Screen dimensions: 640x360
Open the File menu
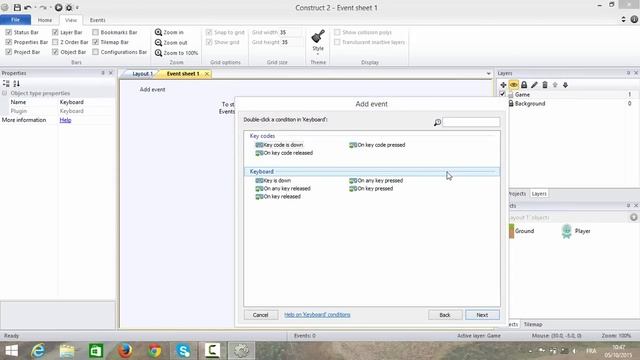click(x=16, y=20)
